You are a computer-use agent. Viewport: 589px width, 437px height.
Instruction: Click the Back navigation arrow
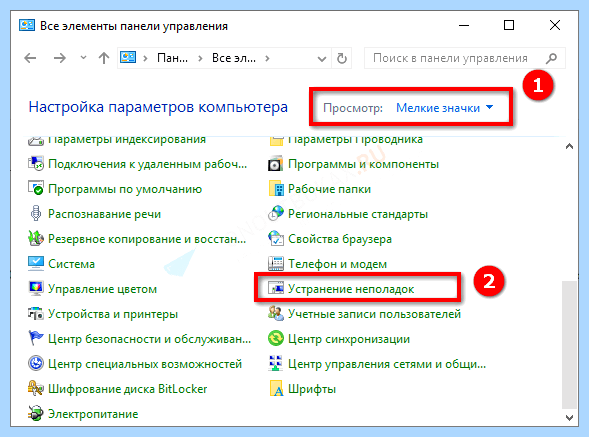[x=30, y=58]
